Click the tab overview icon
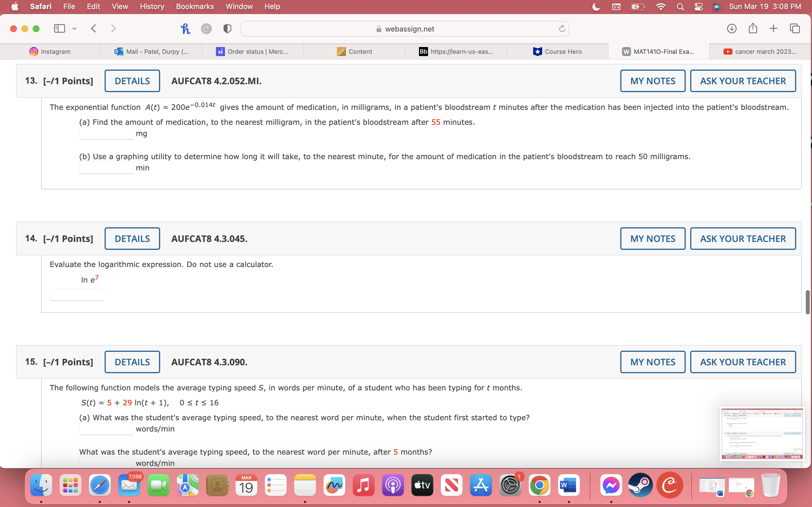Screen dimensions: 812x507 tap(795, 28)
